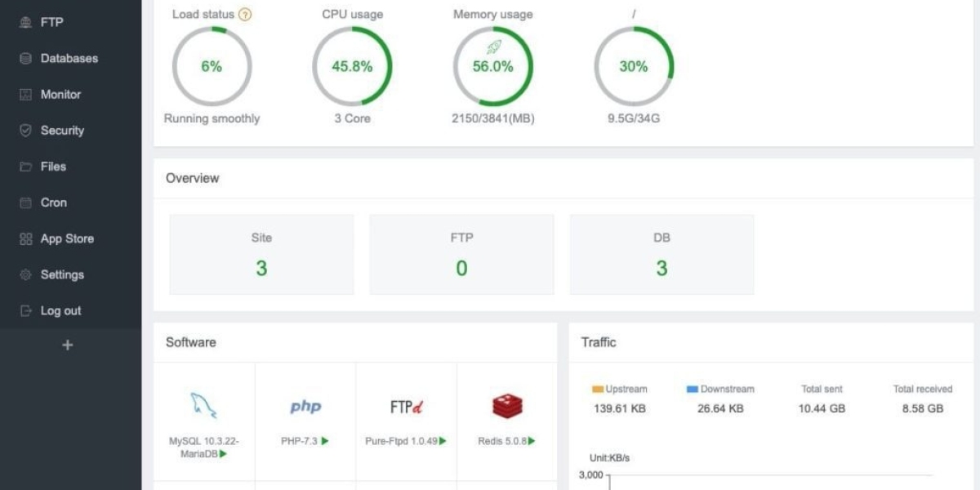The image size is (980, 490).
Task: Toggle the Upstream legend in Traffic
Action: (620, 390)
